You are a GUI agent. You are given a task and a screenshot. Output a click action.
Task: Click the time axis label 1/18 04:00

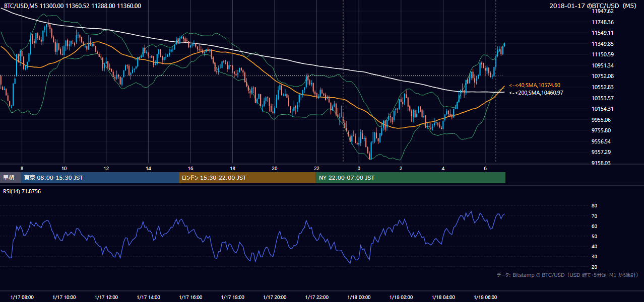click(x=443, y=297)
